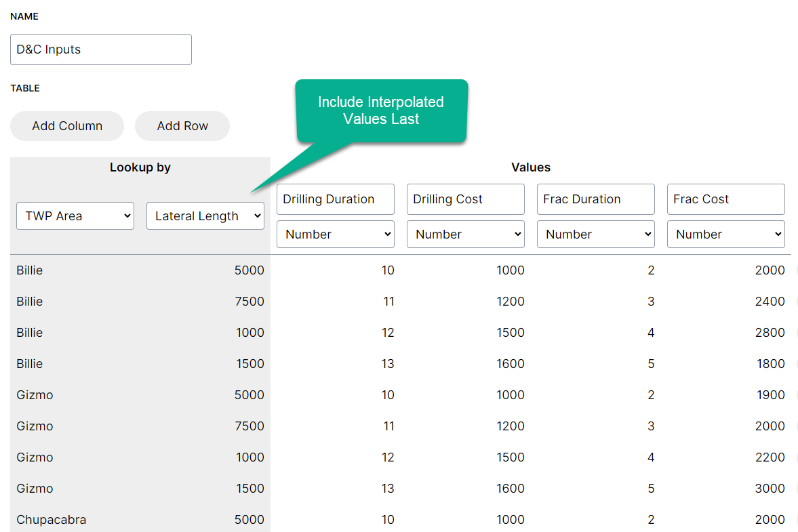Select the Frac Cost cell showing 2400
The height and width of the screenshot is (532, 798).
[770, 302]
